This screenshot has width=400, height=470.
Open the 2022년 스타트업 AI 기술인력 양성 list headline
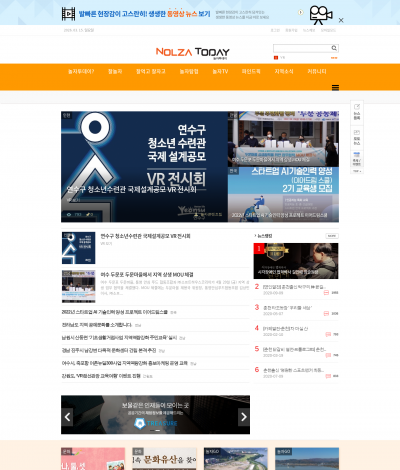[x=114, y=312]
